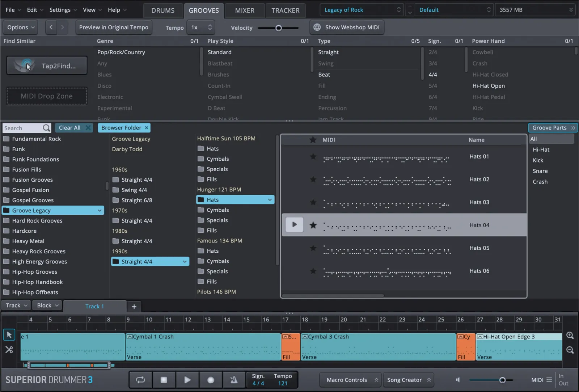Adjust the master volume slider

pyautogui.click(x=502, y=380)
